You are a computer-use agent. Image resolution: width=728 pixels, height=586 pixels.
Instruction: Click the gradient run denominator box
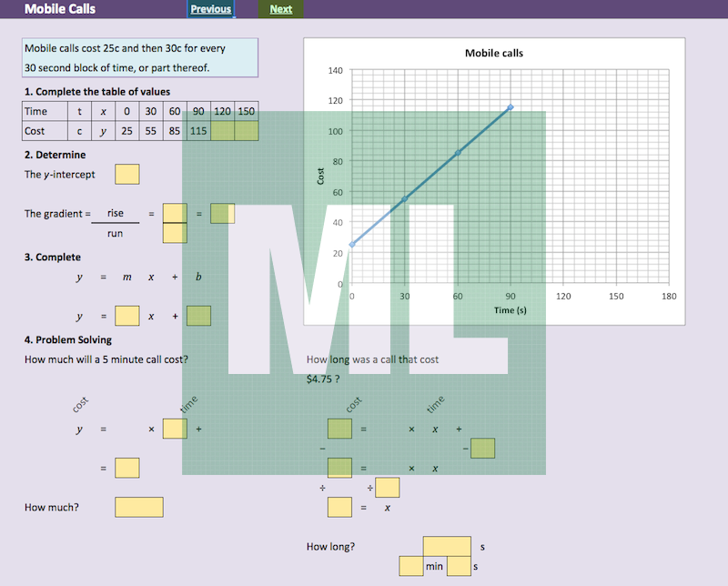(175, 234)
